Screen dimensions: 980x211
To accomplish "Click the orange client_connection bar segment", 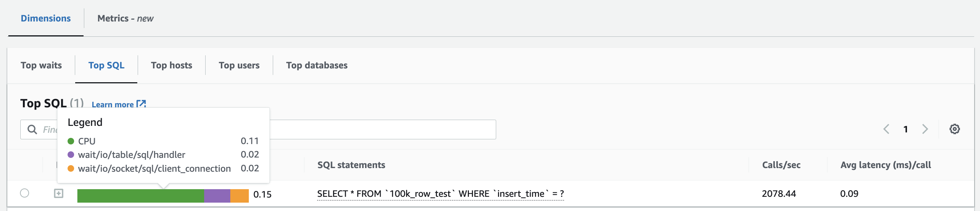I will (239, 196).
